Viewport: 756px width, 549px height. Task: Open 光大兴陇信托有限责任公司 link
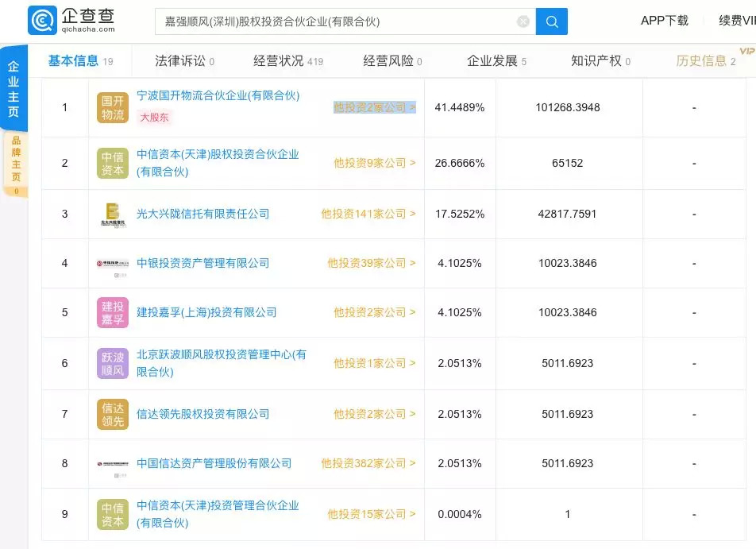coord(202,214)
